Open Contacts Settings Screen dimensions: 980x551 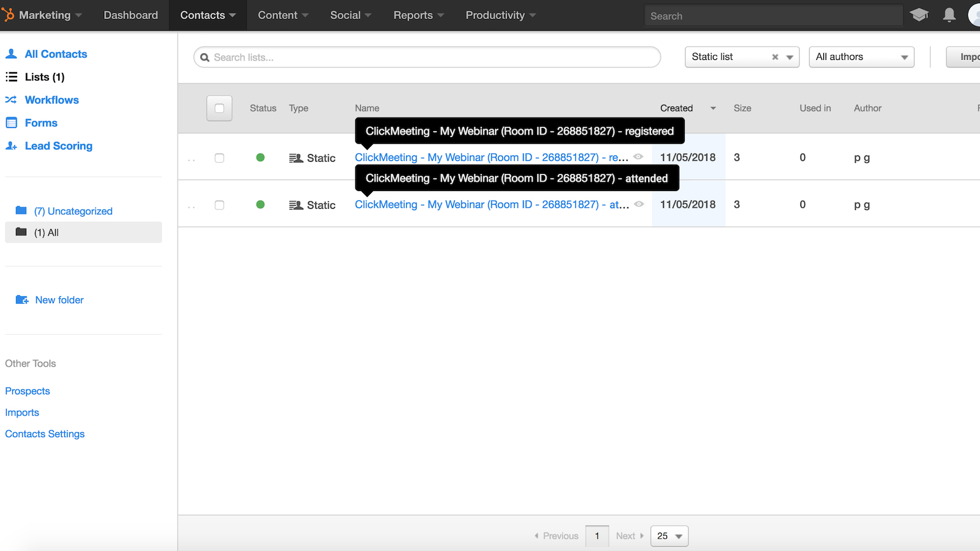(45, 433)
